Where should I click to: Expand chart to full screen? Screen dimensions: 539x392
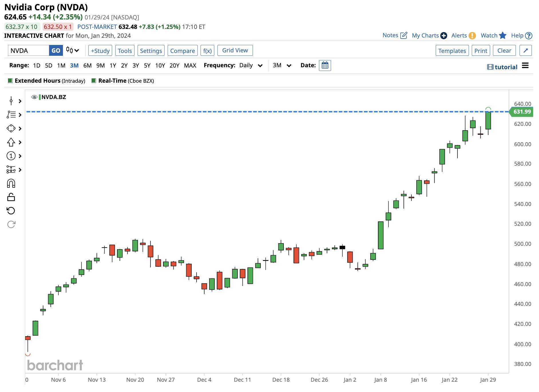tap(526, 51)
